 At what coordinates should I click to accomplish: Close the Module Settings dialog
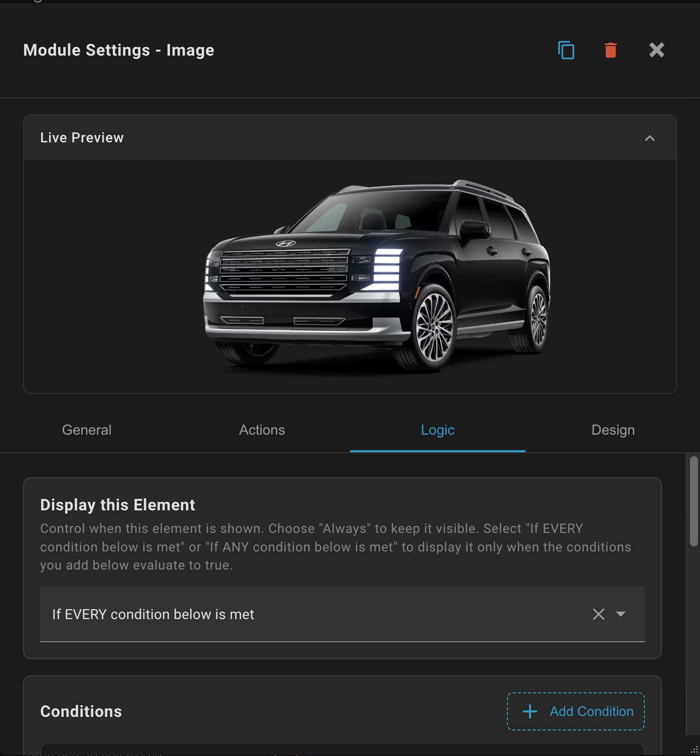[656, 50]
